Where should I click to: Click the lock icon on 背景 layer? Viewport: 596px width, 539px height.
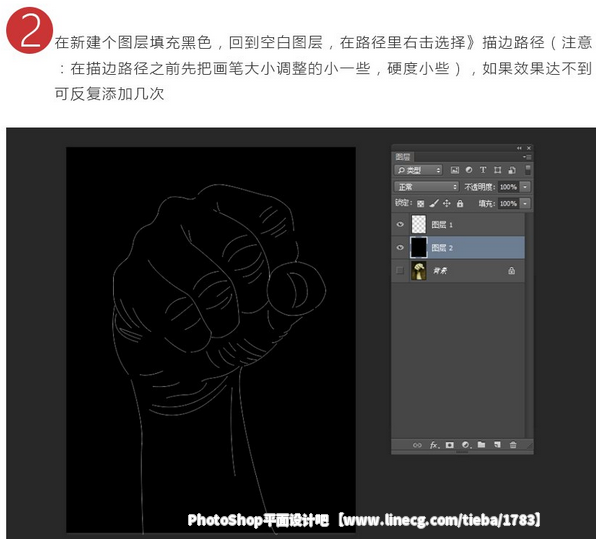(x=512, y=271)
